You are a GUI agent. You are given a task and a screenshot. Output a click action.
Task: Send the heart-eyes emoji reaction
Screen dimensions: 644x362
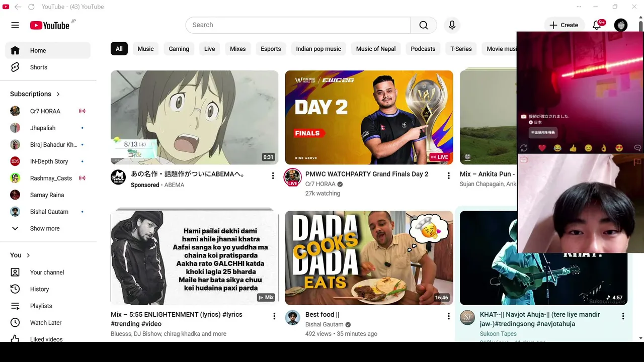[619, 148]
